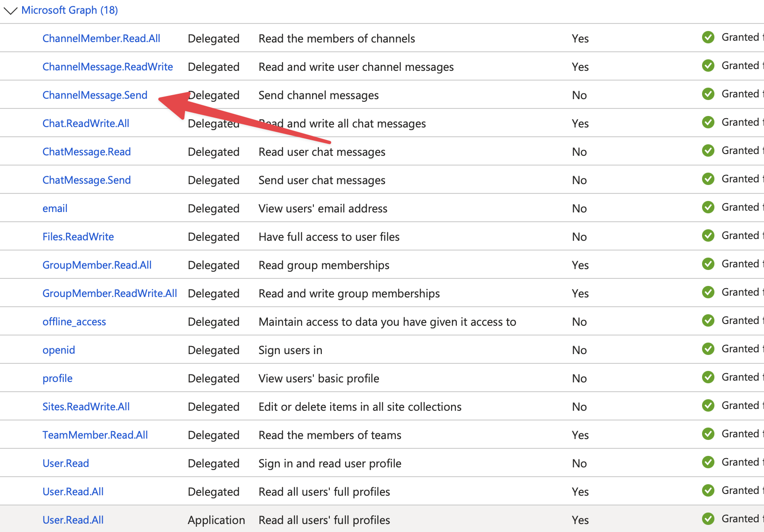Viewport: 764px width, 532px height.
Task: Click the green checkmark for TeamMember.Read.All
Action: coord(708,434)
